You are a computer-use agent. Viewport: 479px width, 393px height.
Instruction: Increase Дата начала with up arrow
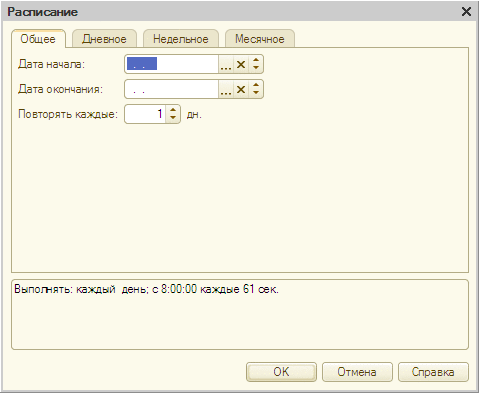click(256, 60)
